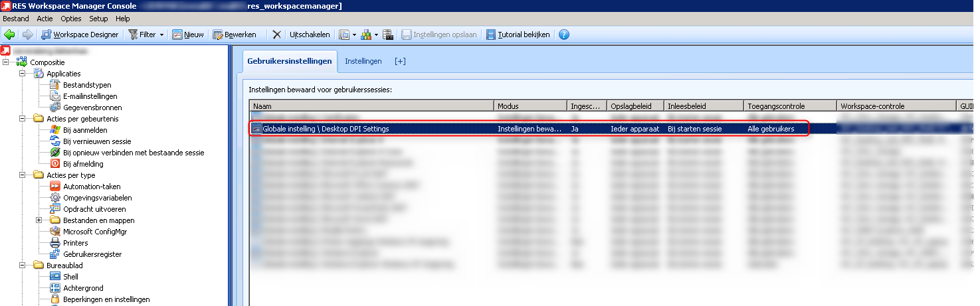Screen dimensions: 980x306
Task: Sort by the Opslagbeleid column header
Action: click(636, 106)
